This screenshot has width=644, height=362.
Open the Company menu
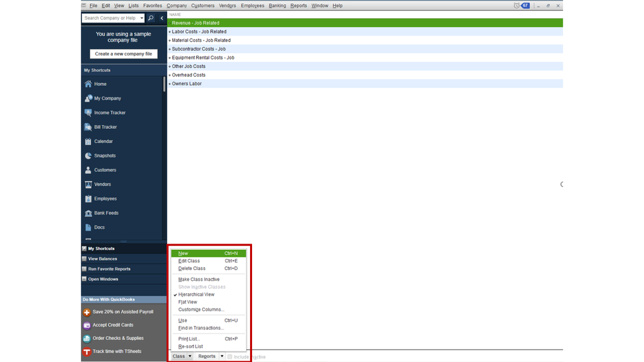177,6
